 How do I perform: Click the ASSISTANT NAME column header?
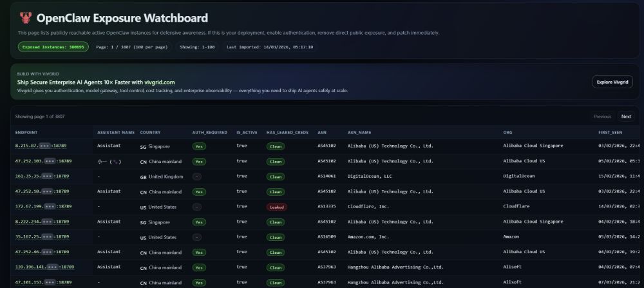[x=116, y=132]
